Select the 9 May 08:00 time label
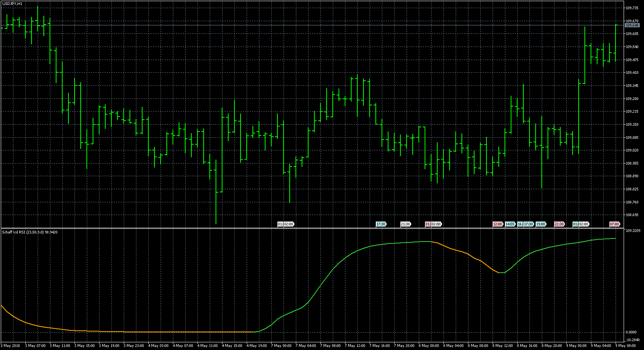Screen dimensions: 644x350 click(626, 346)
